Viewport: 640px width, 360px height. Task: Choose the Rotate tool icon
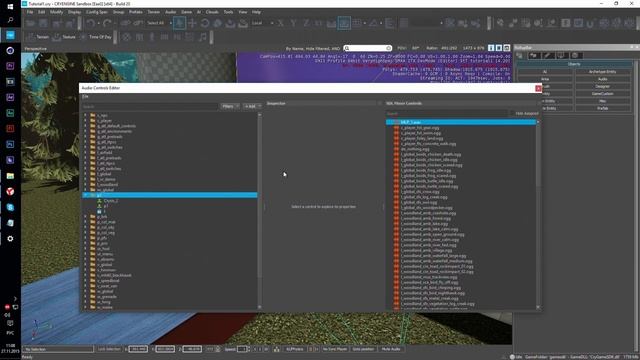[204, 23]
